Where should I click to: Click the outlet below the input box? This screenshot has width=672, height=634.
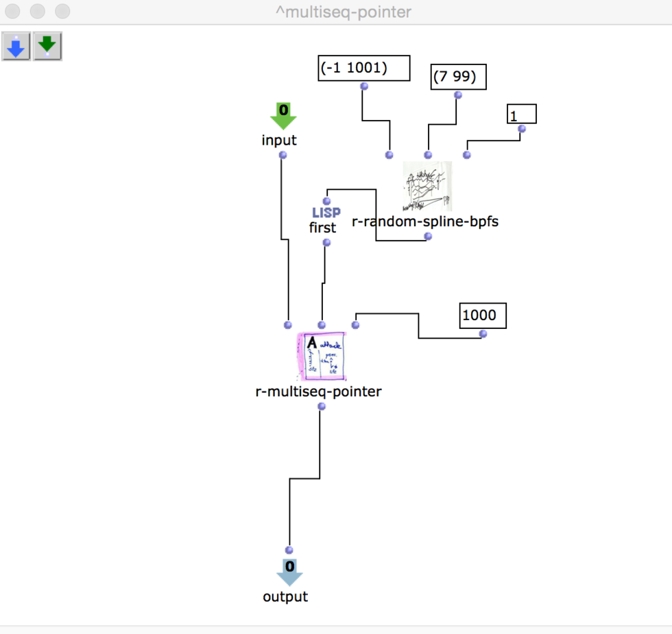(283, 155)
